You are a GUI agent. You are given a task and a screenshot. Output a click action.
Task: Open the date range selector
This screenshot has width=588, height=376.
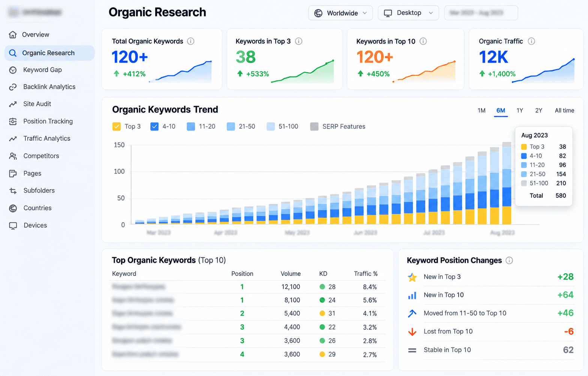tap(481, 13)
